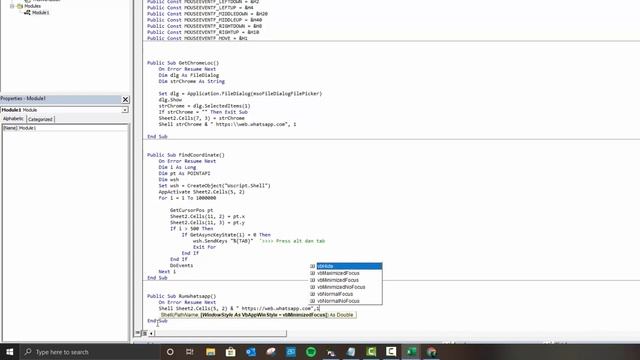Click the code pane horizontal scroll left arrow
Viewport: 640px width, 360px height.
tap(151, 333)
